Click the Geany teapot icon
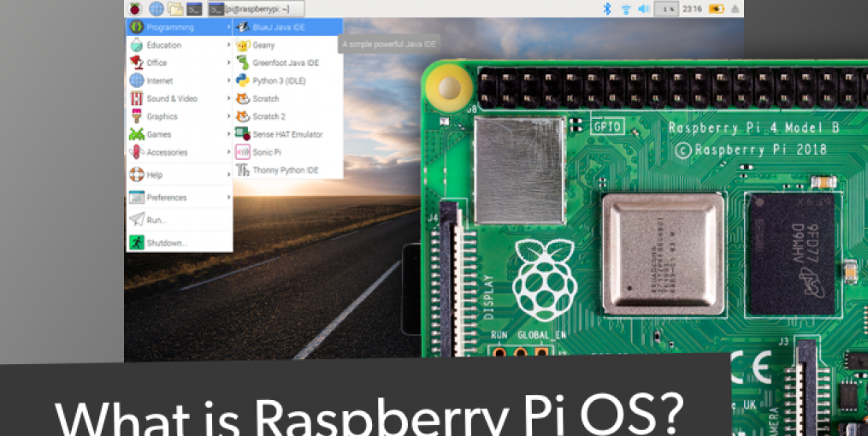The width and height of the screenshot is (868, 436). [x=243, y=44]
